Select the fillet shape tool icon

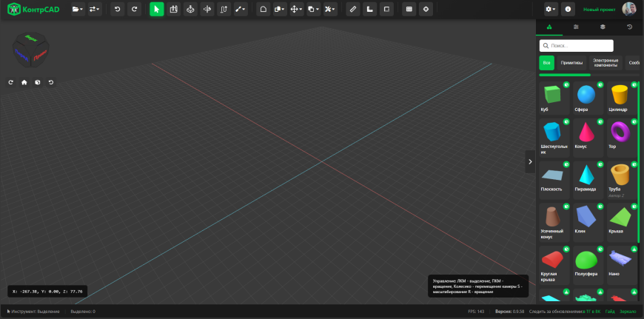tap(264, 9)
